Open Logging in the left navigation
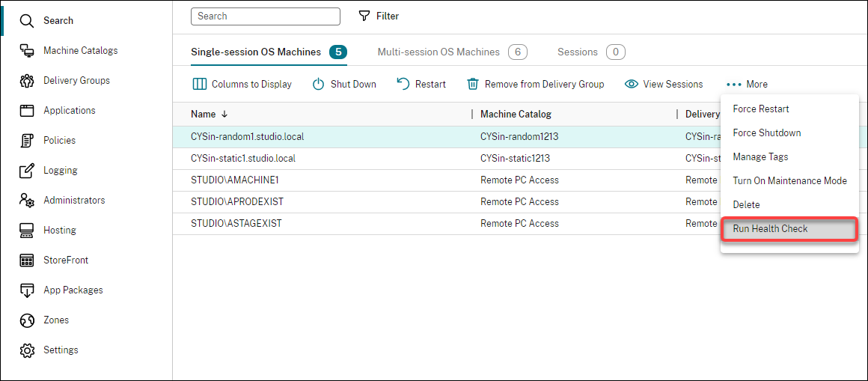 pyautogui.click(x=60, y=170)
